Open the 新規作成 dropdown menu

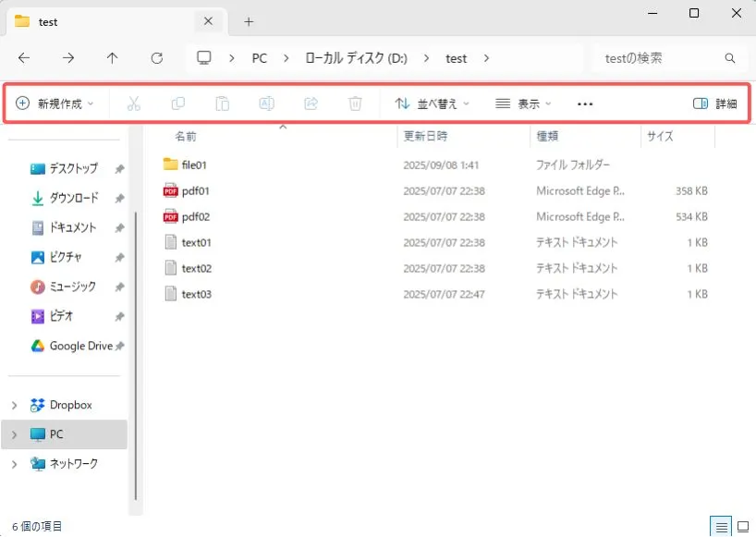55,104
